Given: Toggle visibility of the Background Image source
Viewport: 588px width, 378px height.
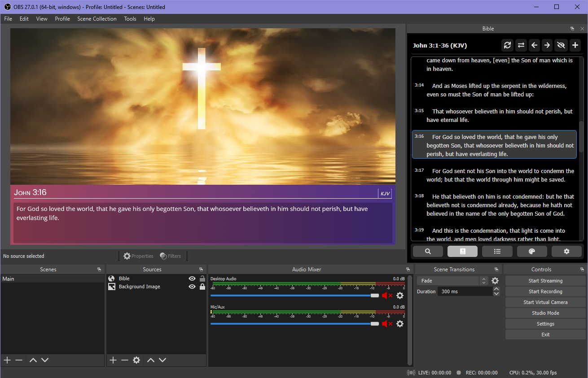Looking at the screenshot, I should click(x=192, y=287).
